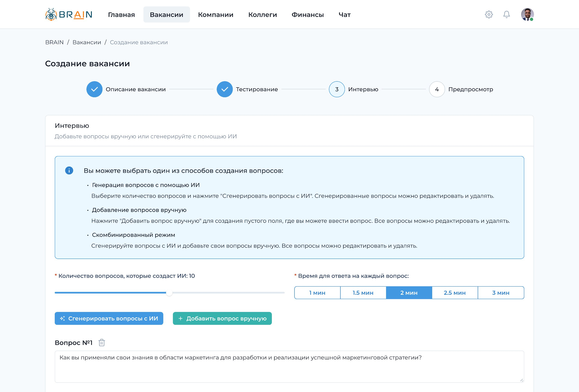The width and height of the screenshot is (579, 392).
Task: Click BRAIN breadcrumb link
Action: coord(54,42)
